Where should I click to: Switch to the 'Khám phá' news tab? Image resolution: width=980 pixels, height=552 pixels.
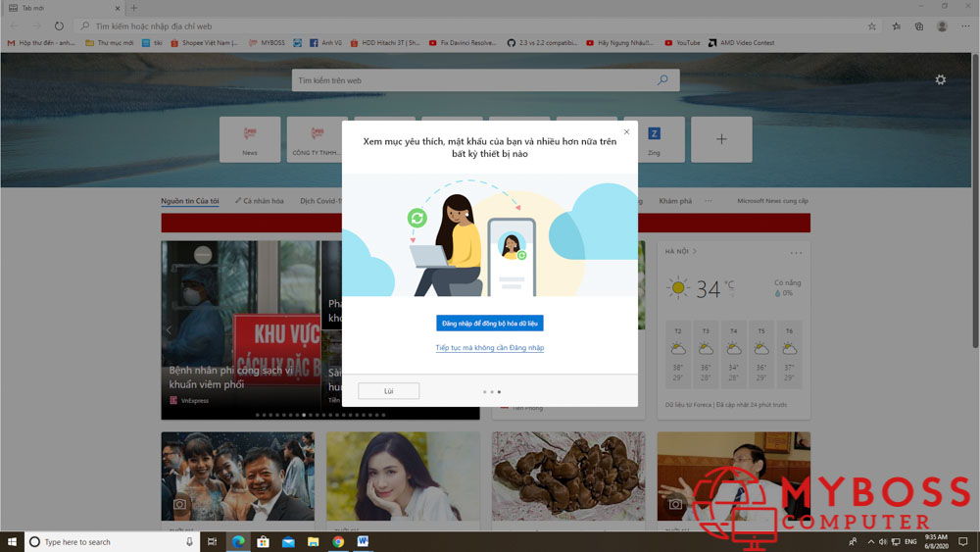tap(675, 201)
